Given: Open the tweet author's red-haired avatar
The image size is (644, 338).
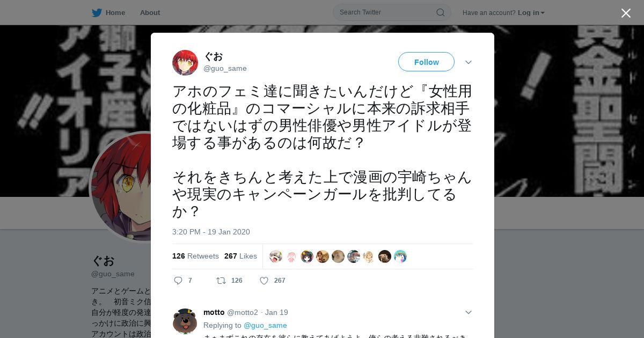Looking at the screenshot, I should 185,63.
